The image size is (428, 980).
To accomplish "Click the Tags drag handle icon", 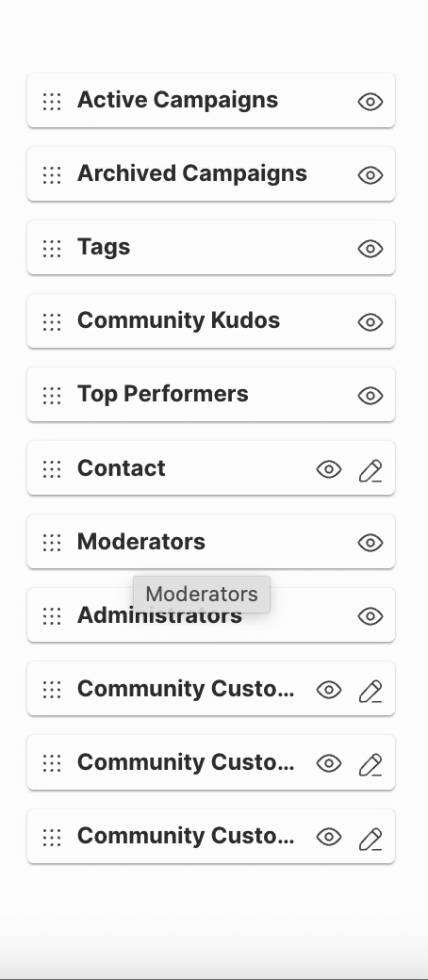I will coord(52,249).
